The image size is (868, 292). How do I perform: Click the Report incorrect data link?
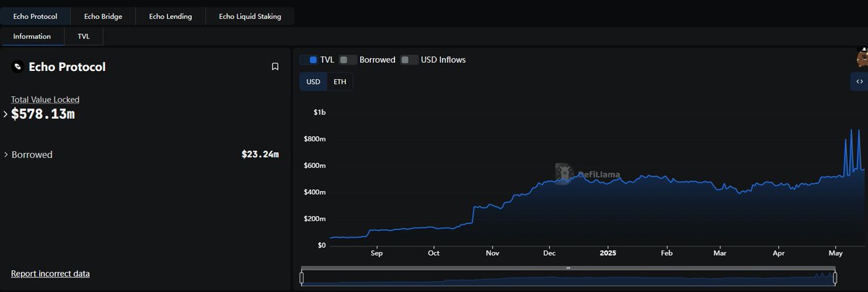click(x=50, y=273)
